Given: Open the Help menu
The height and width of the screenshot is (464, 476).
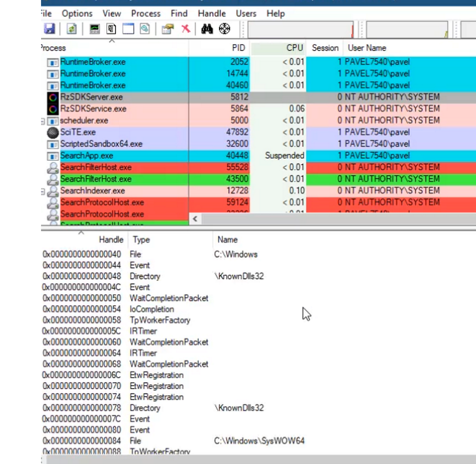Looking at the screenshot, I should coord(275,14).
